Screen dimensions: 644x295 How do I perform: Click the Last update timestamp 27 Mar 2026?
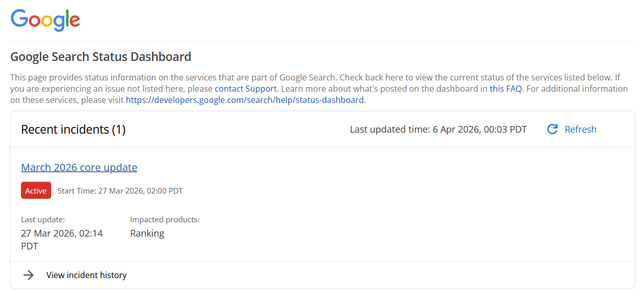(61, 233)
